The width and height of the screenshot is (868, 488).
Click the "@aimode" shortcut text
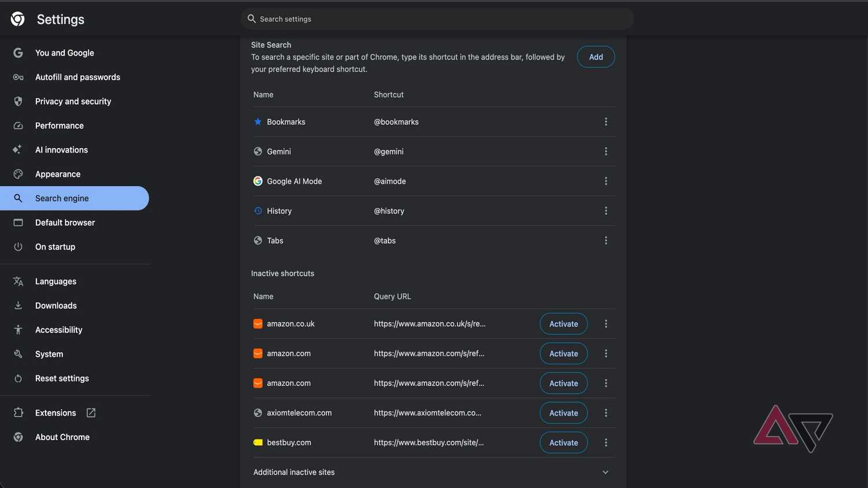pyautogui.click(x=390, y=181)
